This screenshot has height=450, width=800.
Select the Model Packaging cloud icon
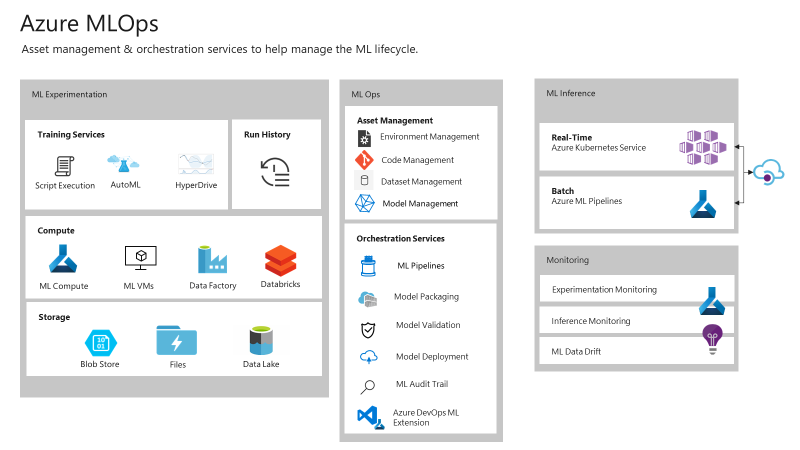click(368, 299)
